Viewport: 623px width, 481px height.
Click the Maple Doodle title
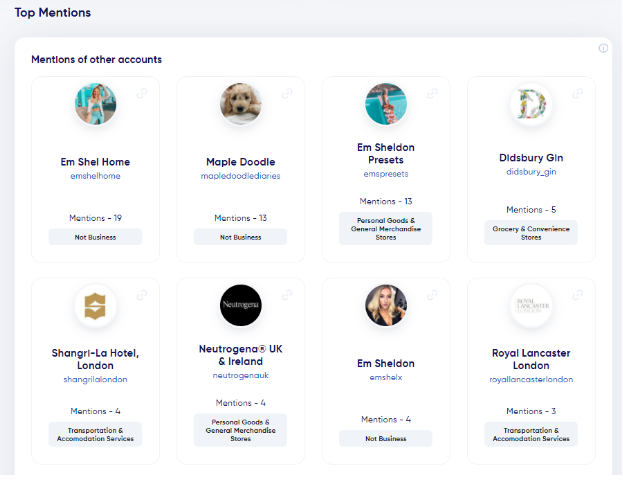click(241, 162)
